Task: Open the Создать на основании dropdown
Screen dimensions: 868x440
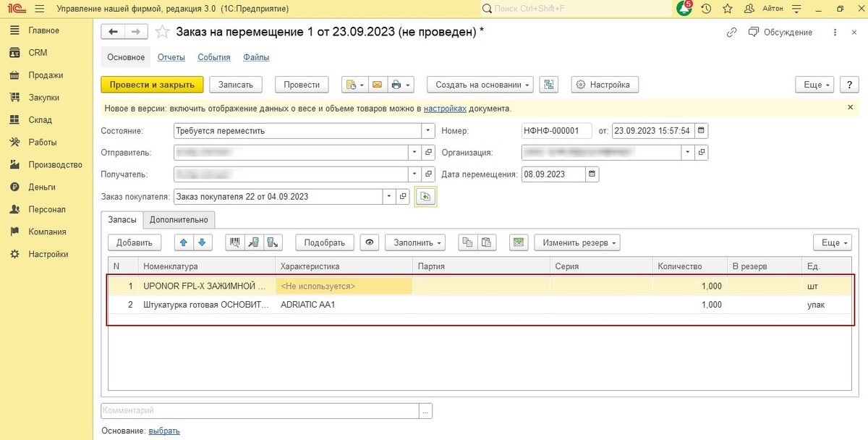Action: click(x=480, y=85)
